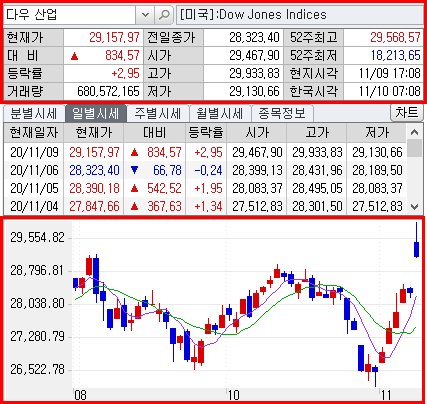Click the red up-triangle next to 834.57 in 대비 row
The image size is (427, 404).
tap(74, 56)
